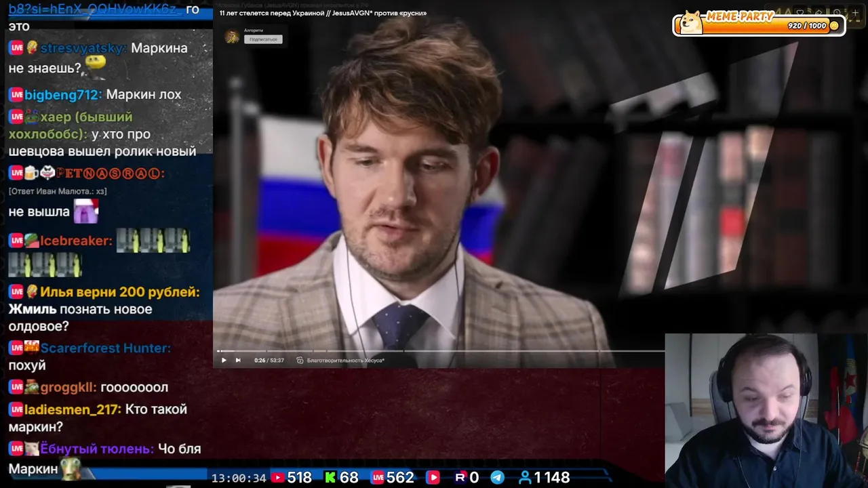Click the 13:00:34 stream timer

click(x=239, y=478)
